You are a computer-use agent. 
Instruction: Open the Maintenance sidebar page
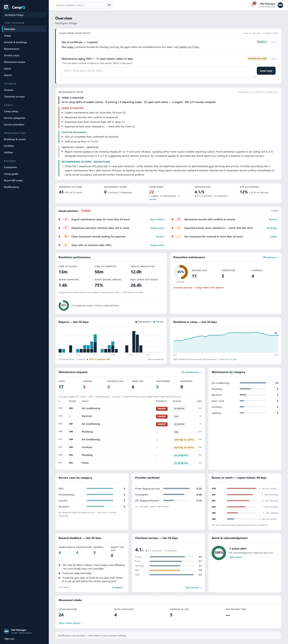pos(24,49)
